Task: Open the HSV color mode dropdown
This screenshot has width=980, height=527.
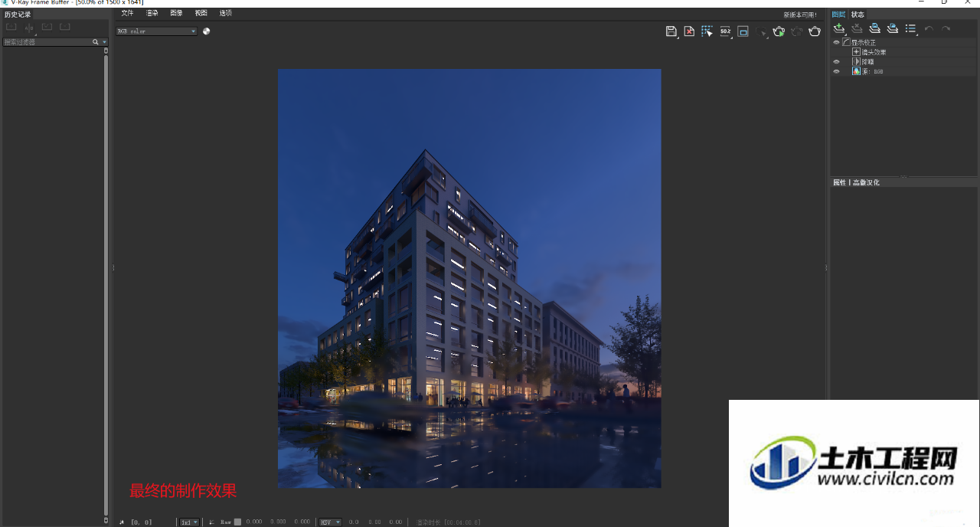Action: (x=330, y=522)
